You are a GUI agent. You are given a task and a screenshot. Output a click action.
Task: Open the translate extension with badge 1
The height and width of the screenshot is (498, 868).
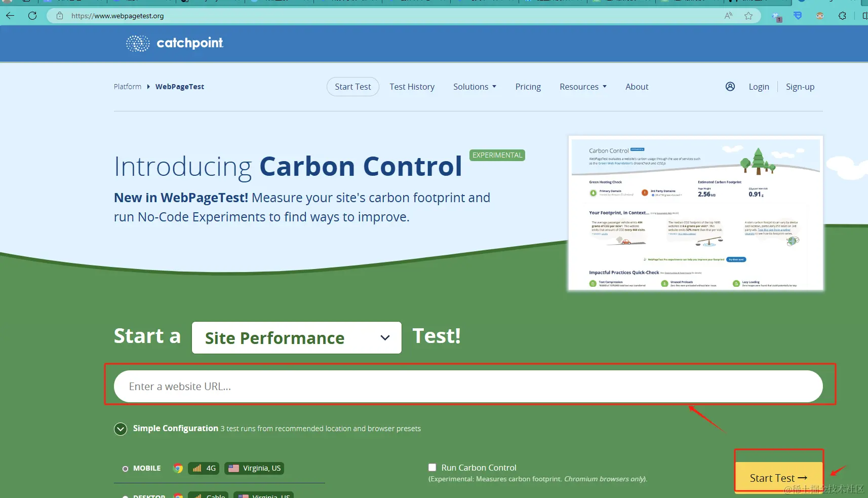click(x=776, y=17)
